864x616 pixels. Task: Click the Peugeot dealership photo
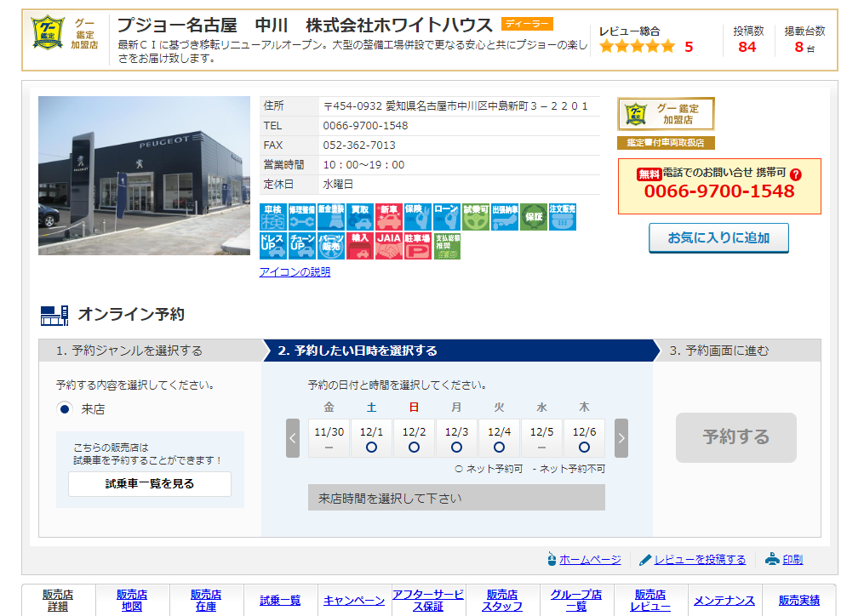click(144, 176)
